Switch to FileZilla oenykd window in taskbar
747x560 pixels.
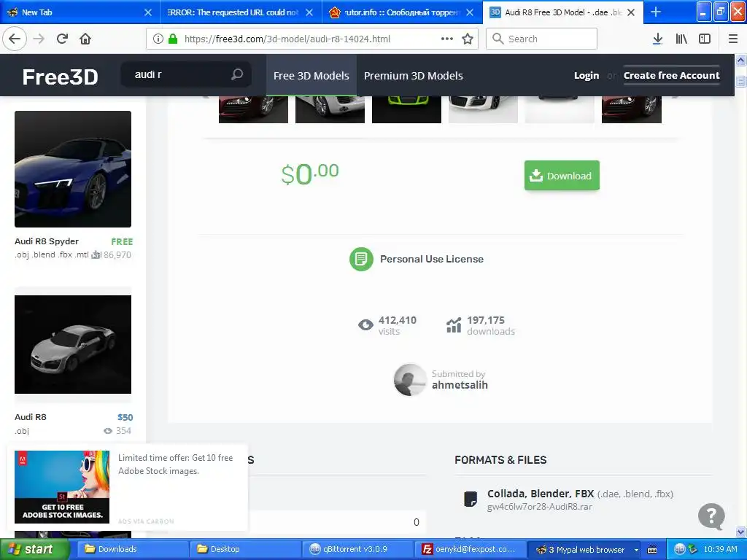coord(471,550)
